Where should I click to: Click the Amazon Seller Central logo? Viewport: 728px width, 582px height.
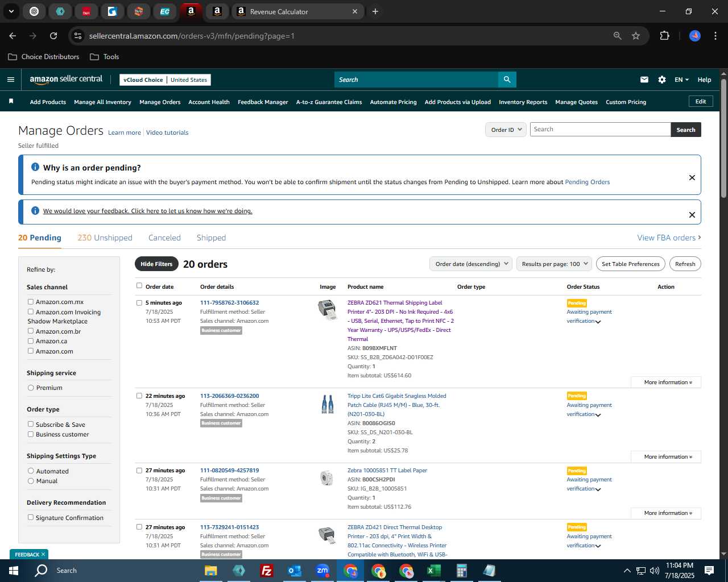pos(66,80)
